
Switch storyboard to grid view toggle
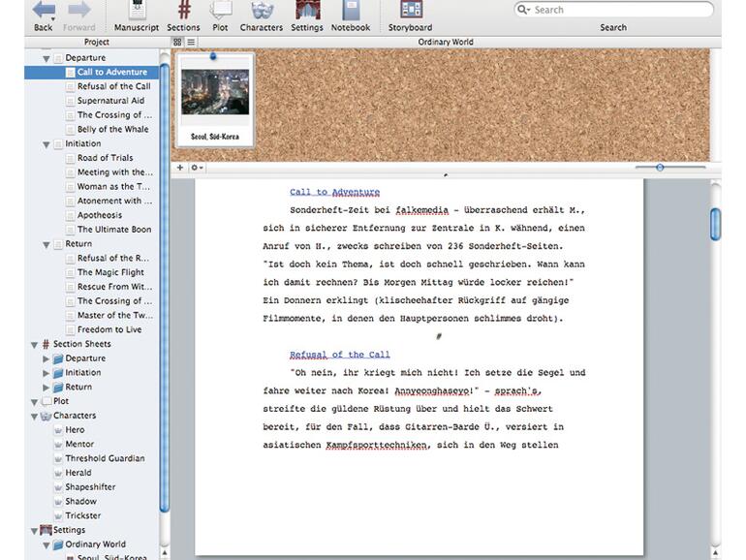tap(177, 43)
